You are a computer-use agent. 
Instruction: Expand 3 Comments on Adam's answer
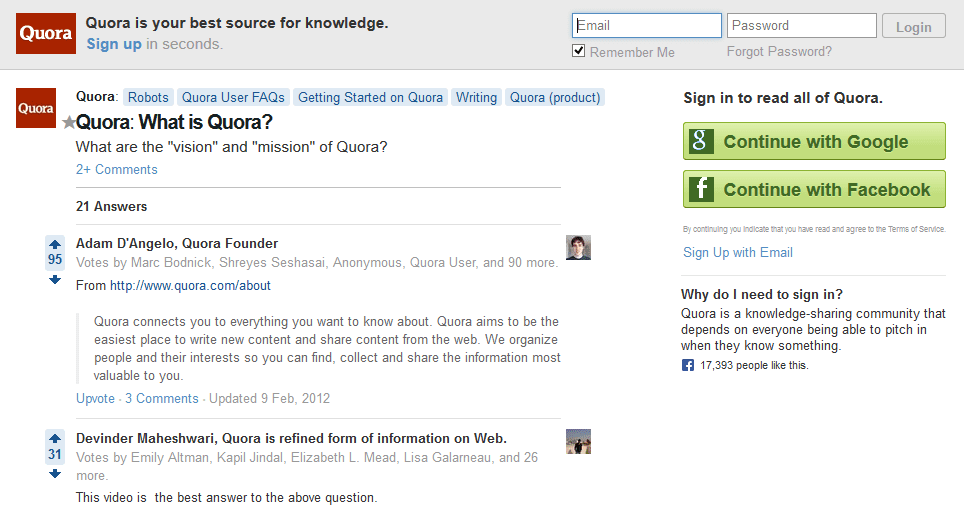pyautogui.click(x=162, y=399)
